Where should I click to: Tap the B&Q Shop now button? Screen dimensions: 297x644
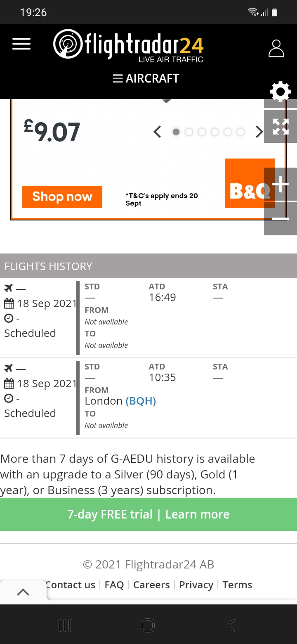point(62,197)
